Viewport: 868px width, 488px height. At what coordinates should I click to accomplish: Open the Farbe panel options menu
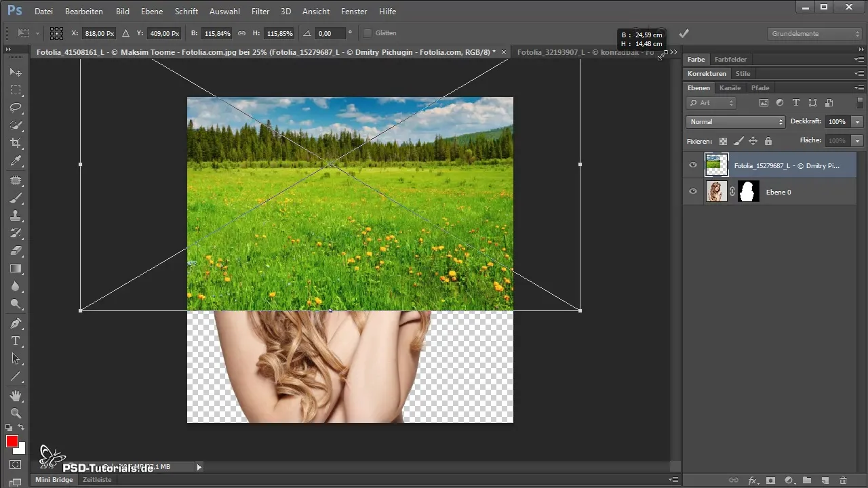859,60
